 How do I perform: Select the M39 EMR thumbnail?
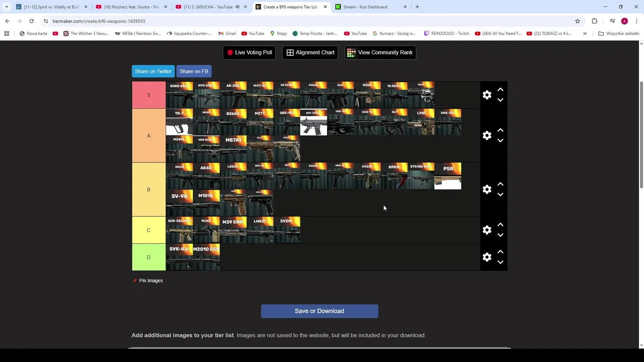click(x=233, y=230)
